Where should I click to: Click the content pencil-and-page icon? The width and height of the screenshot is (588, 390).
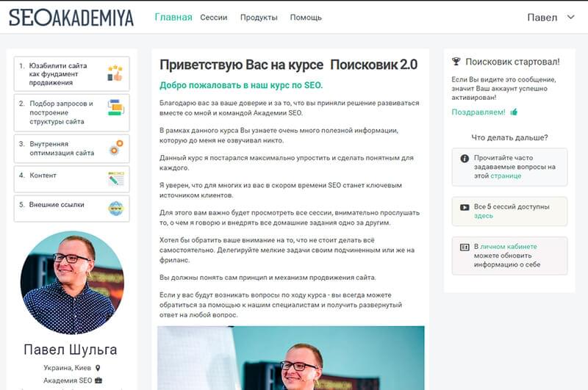click(116, 179)
